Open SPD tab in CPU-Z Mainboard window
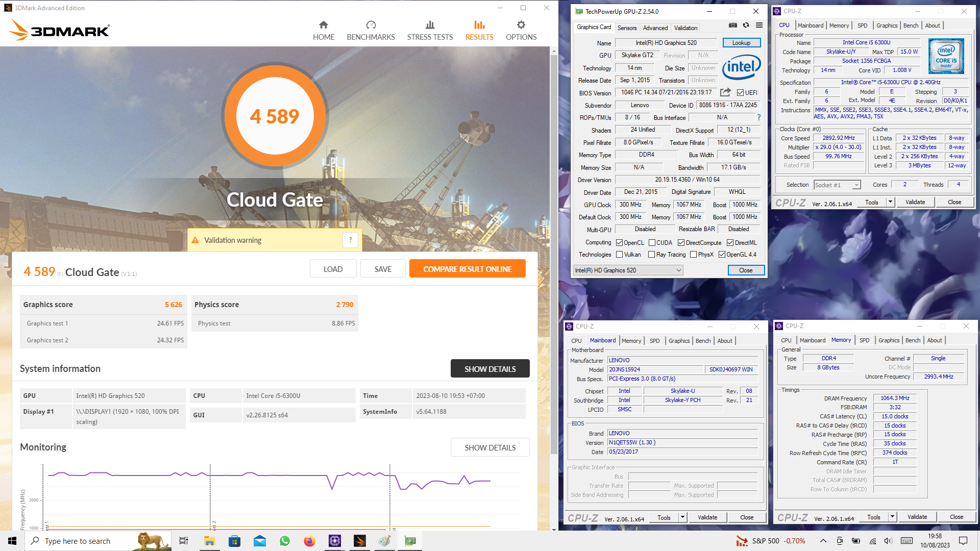The width and height of the screenshot is (980, 551). (x=654, y=341)
